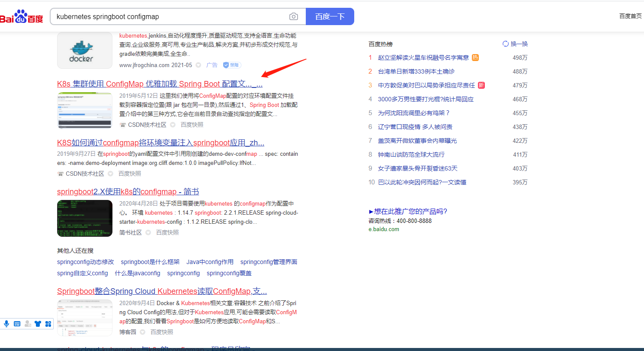Click the Baidu logo
644x351 pixels.
click(x=22, y=17)
